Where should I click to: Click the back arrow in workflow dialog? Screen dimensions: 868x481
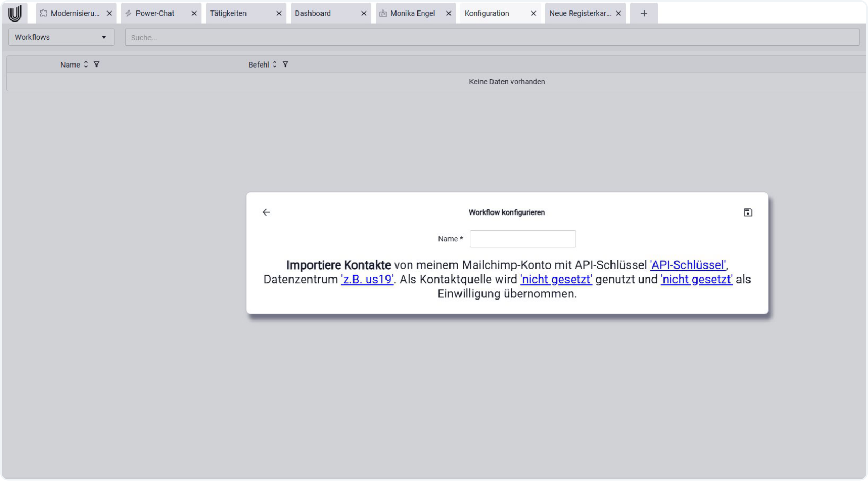pos(266,212)
